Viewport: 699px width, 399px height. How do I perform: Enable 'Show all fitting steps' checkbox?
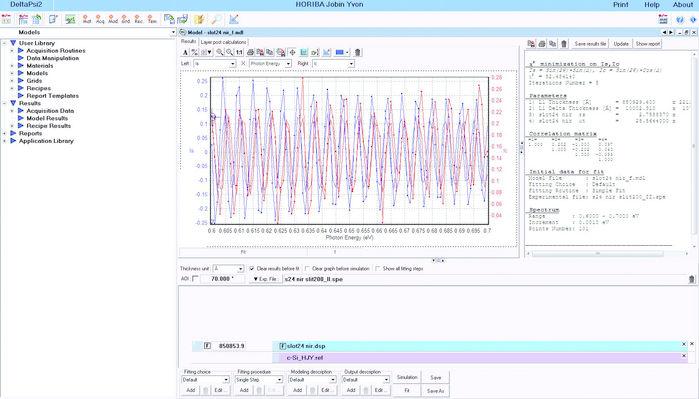coord(378,268)
